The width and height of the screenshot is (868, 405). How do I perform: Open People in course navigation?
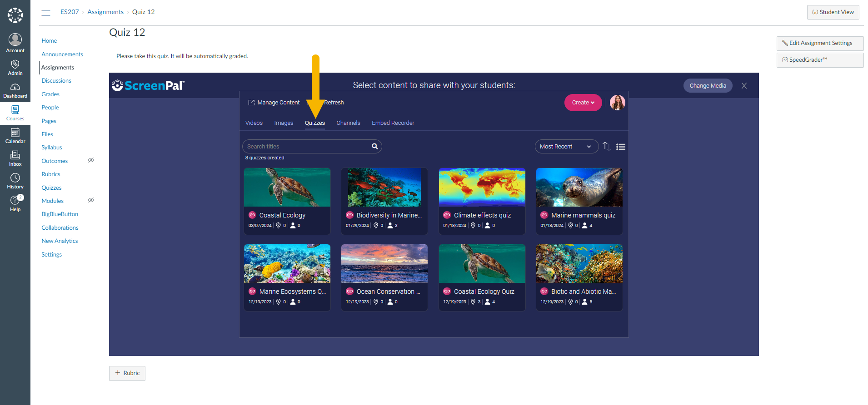point(50,108)
